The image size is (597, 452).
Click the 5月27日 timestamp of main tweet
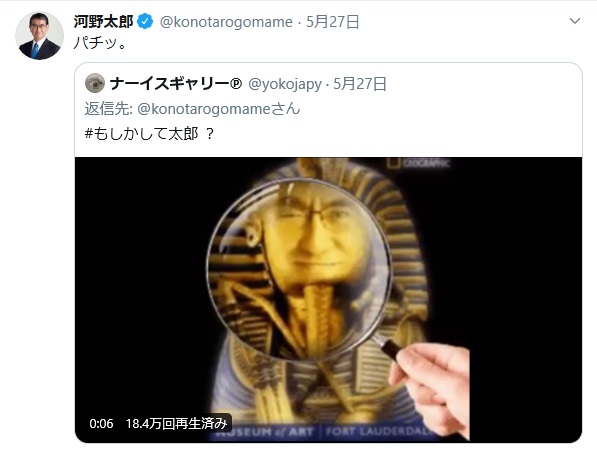point(333,22)
